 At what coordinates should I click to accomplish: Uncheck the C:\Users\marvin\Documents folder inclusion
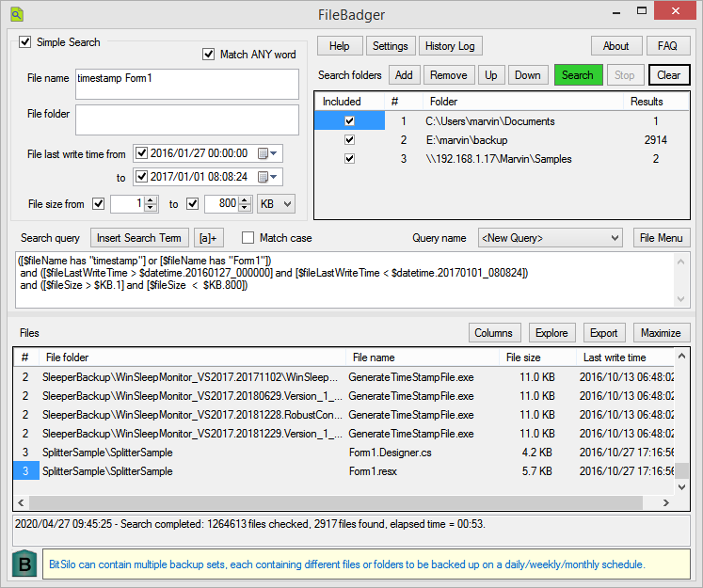[350, 121]
